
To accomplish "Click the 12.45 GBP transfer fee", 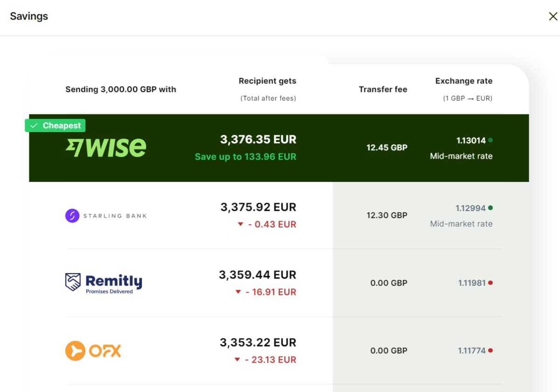I will point(387,147).
